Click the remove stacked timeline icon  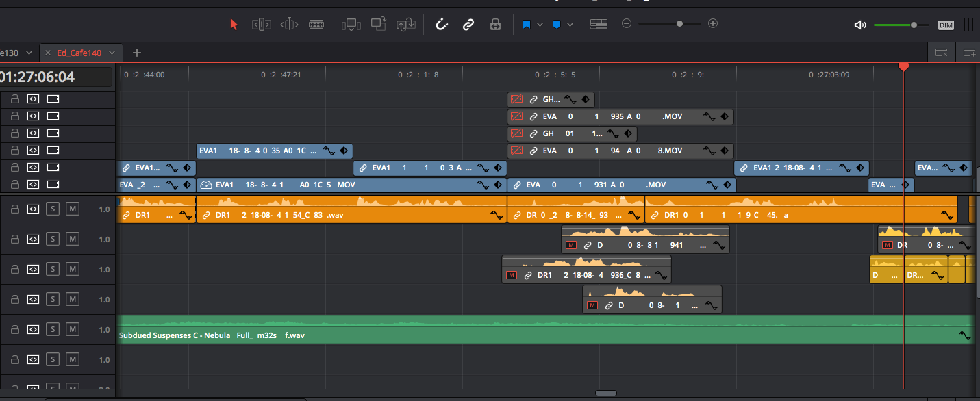click(942, 53)
